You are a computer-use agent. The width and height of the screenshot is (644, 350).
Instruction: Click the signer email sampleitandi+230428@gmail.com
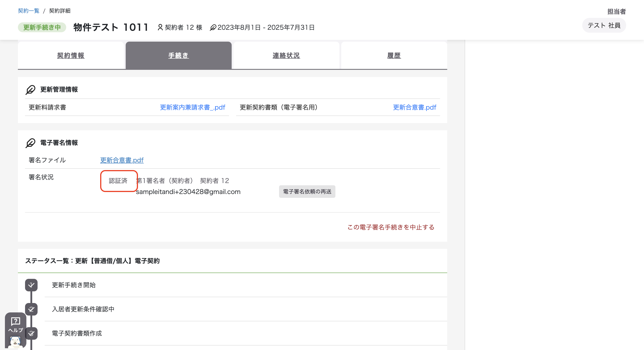[x=188, y=192]
